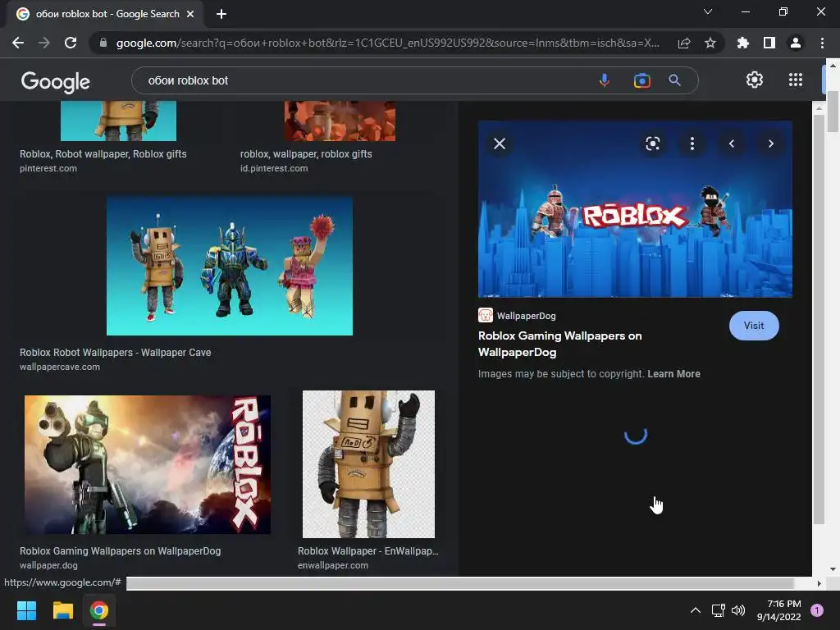The width and height of the screenshot is (840, 630).
Task: Search by image with camera icon
Action: coord(641,80)
